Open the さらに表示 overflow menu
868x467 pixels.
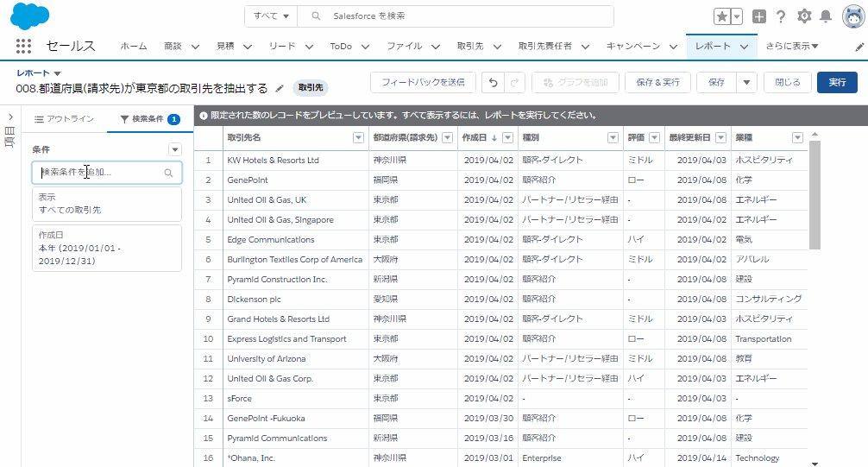[x=792, y=47]
